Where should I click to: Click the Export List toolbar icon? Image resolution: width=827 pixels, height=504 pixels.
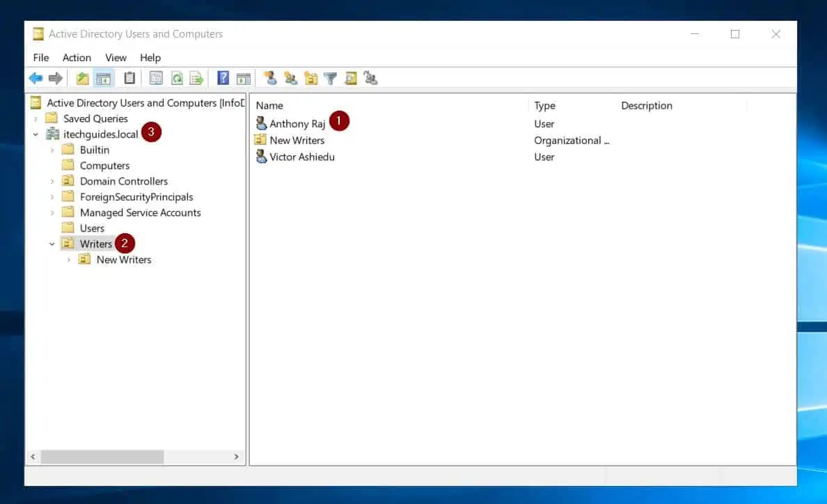[196, 79]
